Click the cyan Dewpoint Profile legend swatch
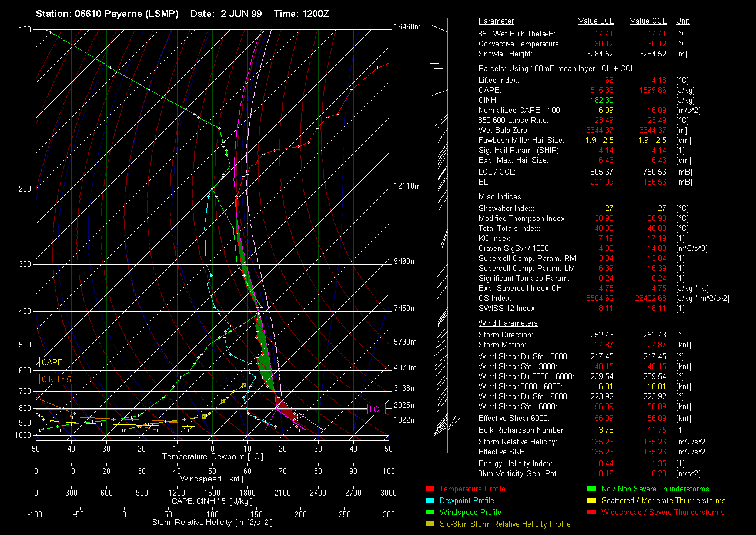Viewport: 756px width, 535px height. click(x=429, y=500)
